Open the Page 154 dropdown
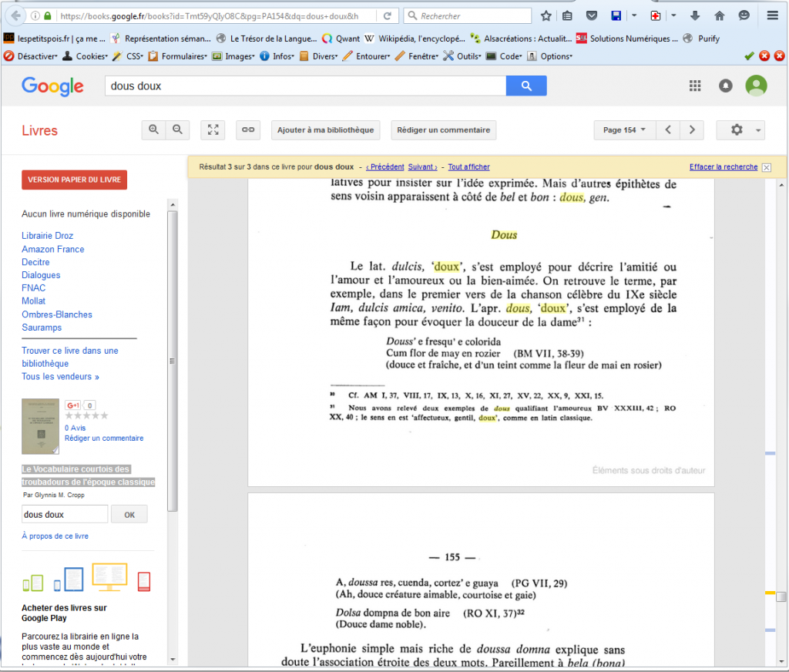Viewport: 789px width, 672px height. point(624,130)
